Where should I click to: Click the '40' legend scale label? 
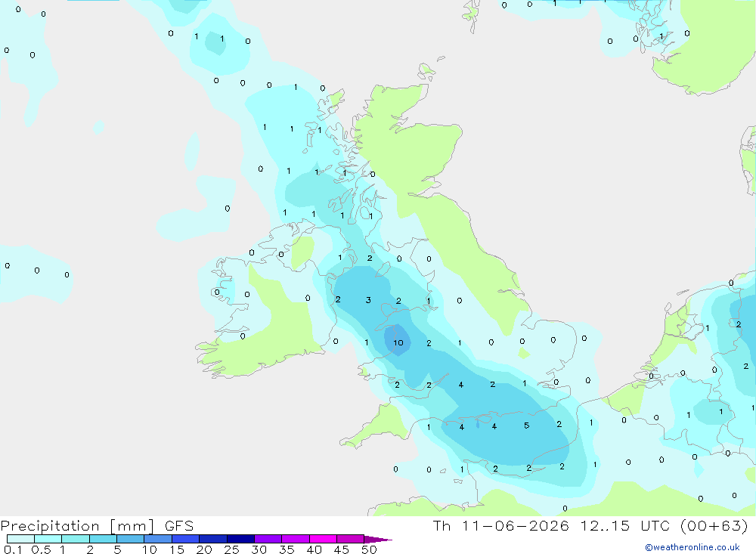click(314, 549)
